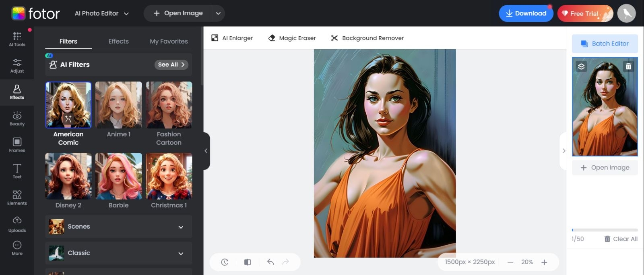
Task: Open the Elements panel
Action: click(x=17, y=198)
